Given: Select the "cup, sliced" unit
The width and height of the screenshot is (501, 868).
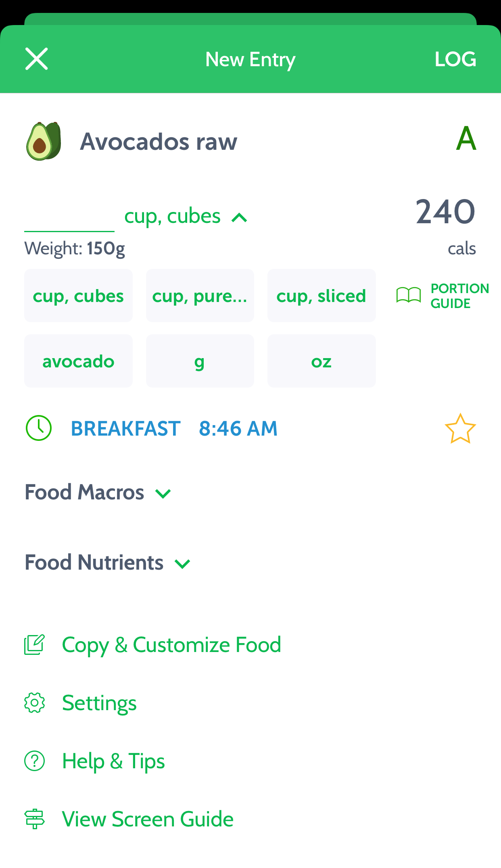Looking at the screenshot, I should pyautogui.click(x=321, y=296).
